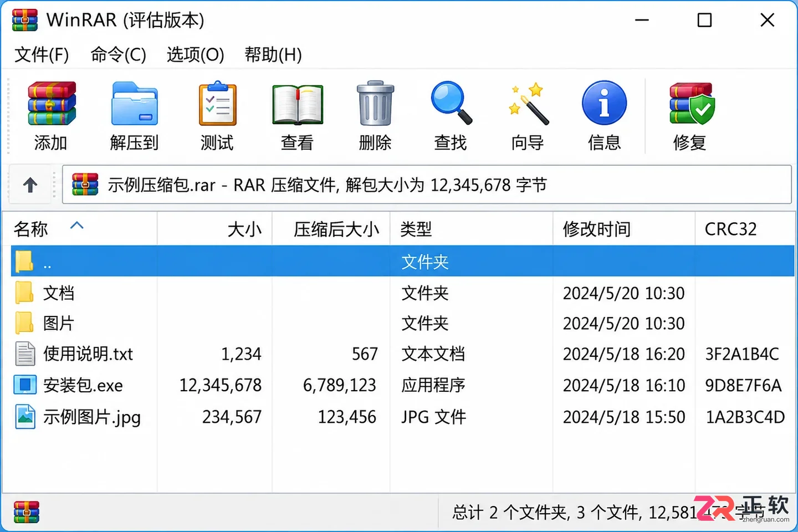Select the 图片 folder name

click(x=59, y=323)
